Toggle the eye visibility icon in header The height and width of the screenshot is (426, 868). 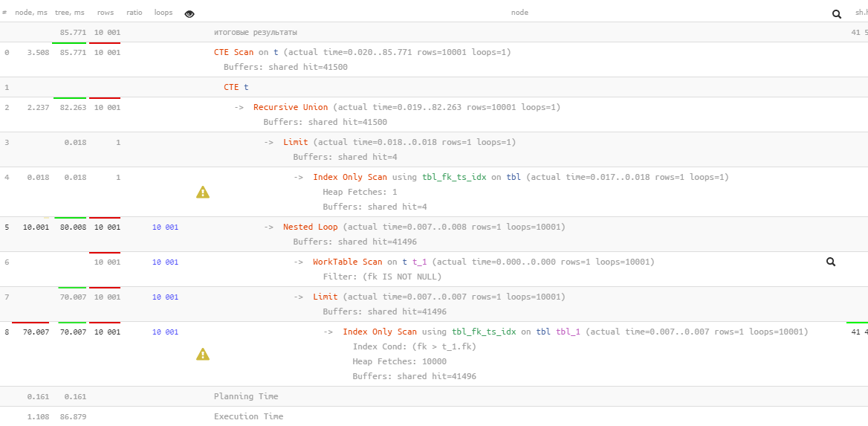pyautogui.click(x=190, y=13)
